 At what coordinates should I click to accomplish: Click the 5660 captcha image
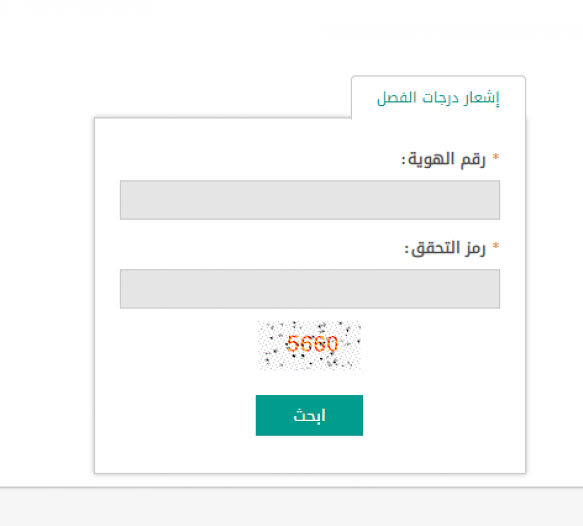pyautogui.click(x=309, y=345)
